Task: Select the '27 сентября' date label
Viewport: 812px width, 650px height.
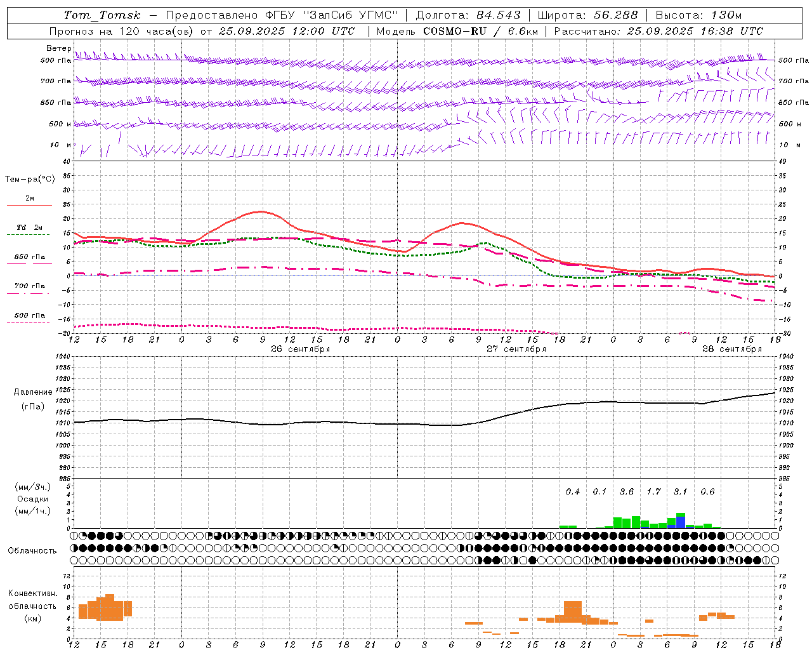Action: (x=516, y=349)
